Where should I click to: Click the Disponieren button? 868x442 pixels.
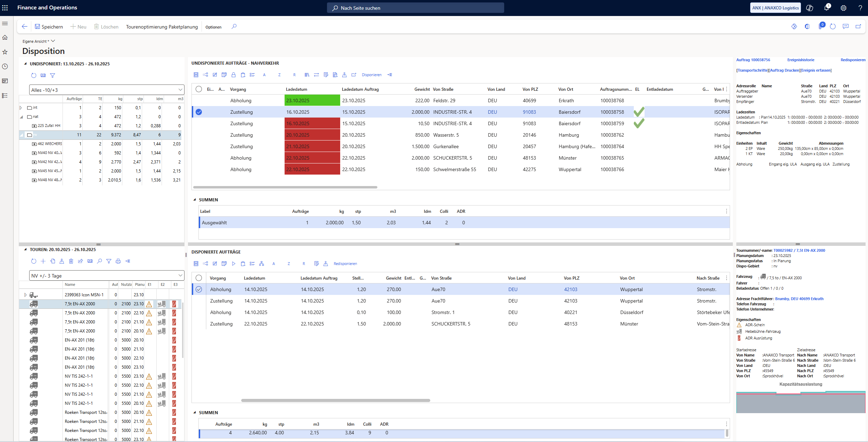(371, 75)
